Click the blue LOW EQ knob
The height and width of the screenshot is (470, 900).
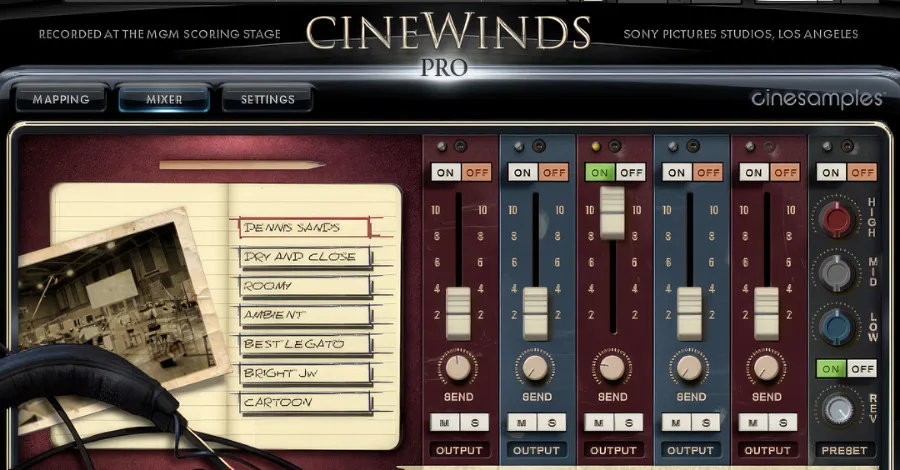click(836, 325)
